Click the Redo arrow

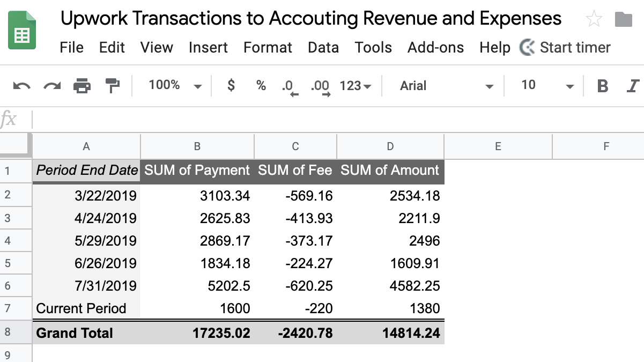click(x=52, y=85)
